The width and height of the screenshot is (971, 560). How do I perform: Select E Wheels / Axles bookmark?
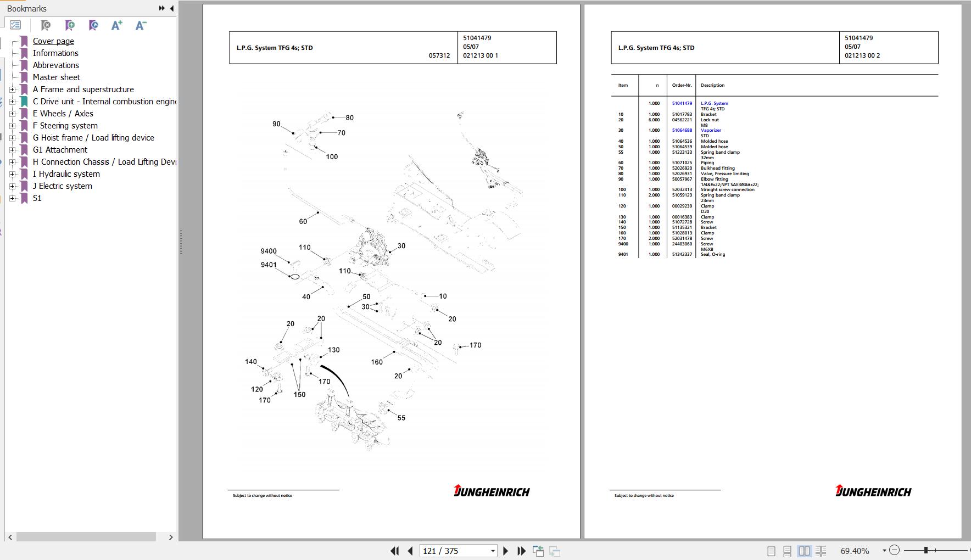[63, 114]
